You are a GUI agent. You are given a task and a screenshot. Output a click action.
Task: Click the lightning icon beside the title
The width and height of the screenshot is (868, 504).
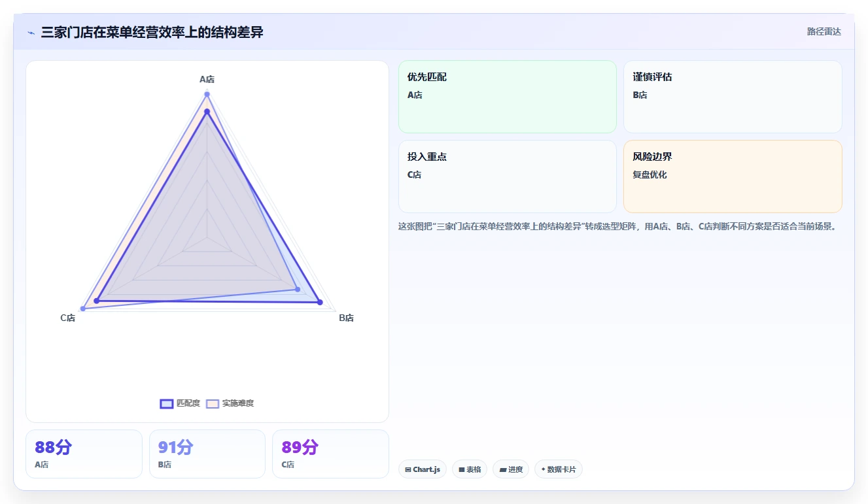tap(31, 33)
